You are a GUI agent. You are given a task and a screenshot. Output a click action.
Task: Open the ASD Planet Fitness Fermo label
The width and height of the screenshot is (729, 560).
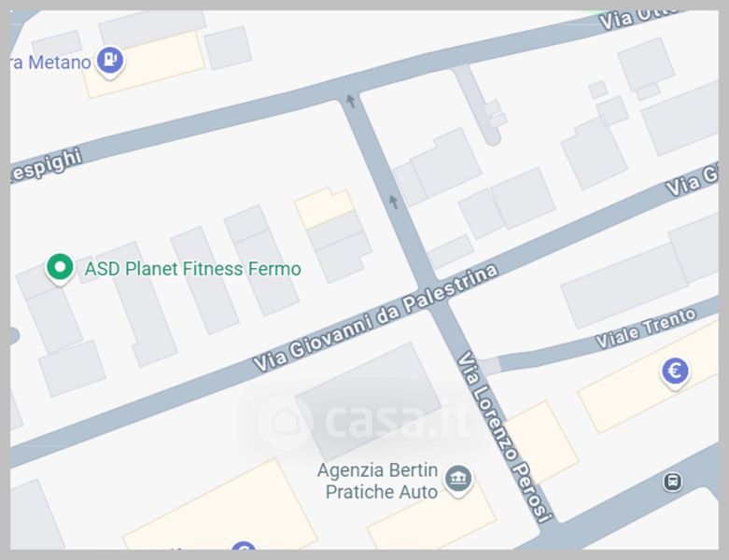(x=192, y=269)
